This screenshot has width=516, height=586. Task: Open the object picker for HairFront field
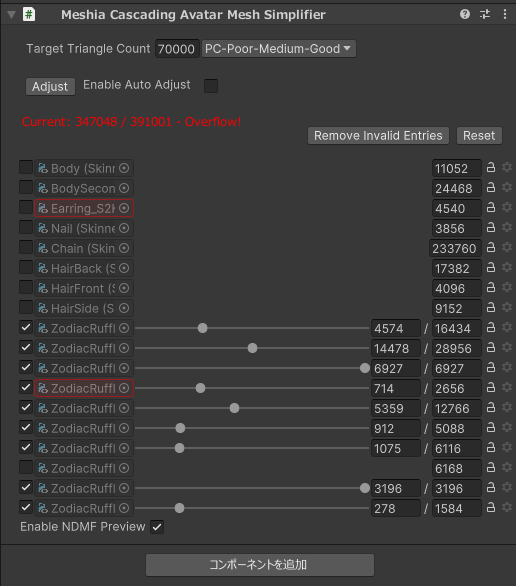[124, 288]
